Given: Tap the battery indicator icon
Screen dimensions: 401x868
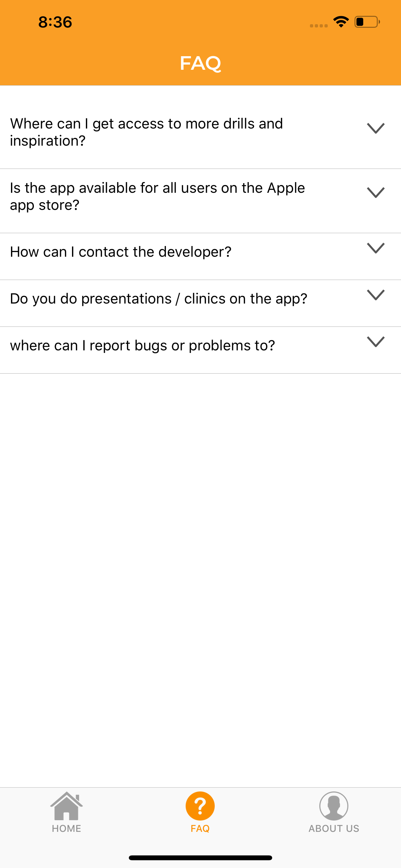Looking at the screenshot, I should click(x=367, y=22).
